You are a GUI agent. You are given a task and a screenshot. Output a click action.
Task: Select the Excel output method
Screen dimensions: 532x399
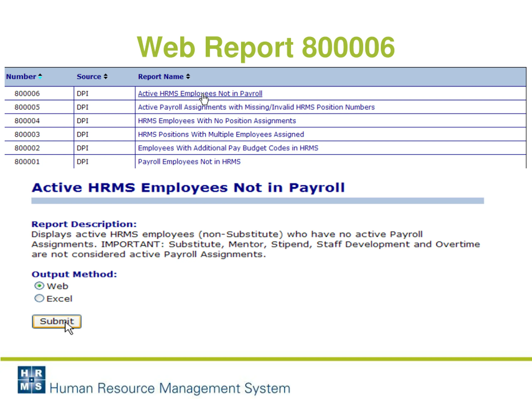coord(39,298)
